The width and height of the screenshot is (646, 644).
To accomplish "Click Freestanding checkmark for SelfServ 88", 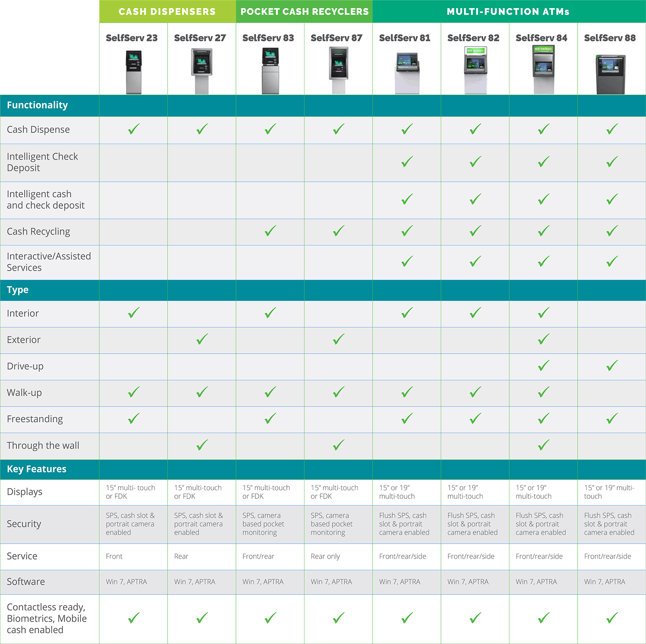I will 612,418.
